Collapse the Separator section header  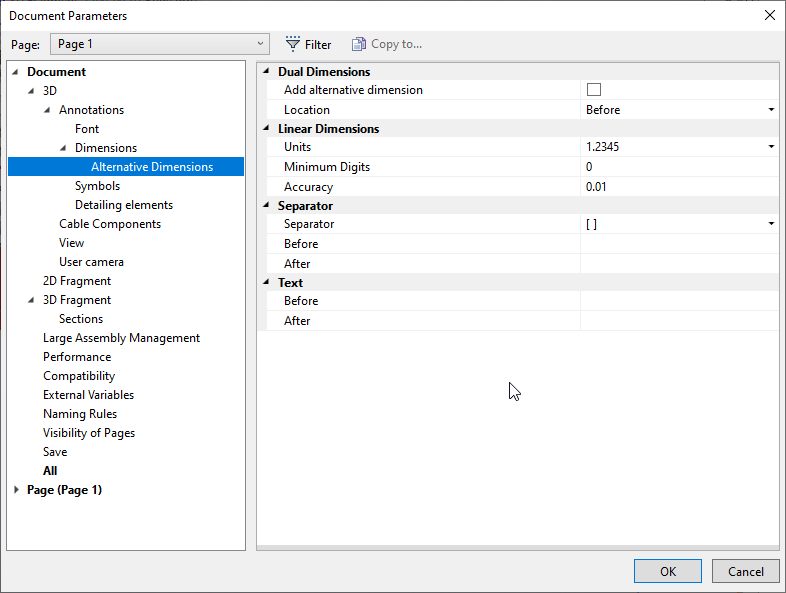(266, 205)
